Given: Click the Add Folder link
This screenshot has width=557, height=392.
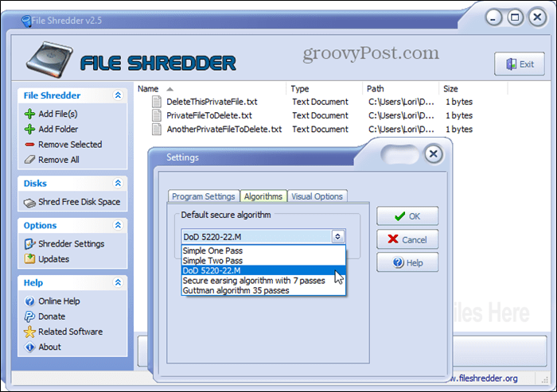Looking at the screenshot, I should coord(58,130).
